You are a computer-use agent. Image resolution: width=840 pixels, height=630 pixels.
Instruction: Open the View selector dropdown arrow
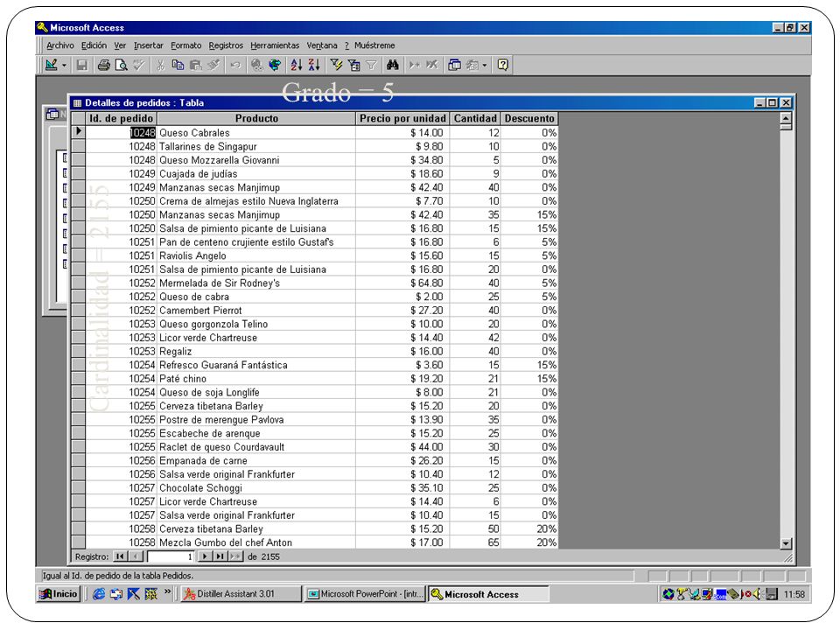pos(64,66)
